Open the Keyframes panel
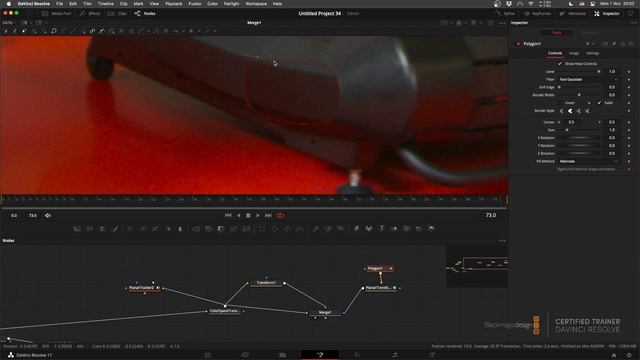The height and width of the screenshot is (360, 640). (x=537, y=13)
